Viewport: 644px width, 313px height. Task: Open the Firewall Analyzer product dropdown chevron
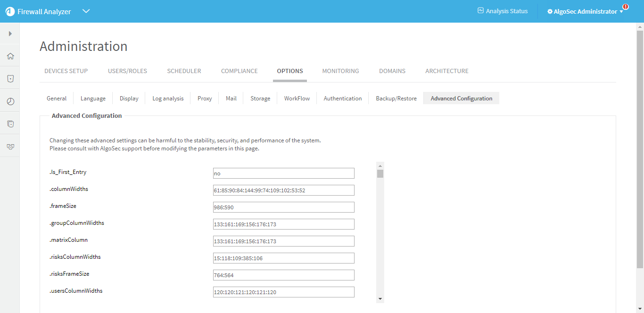tap(86, 11)
